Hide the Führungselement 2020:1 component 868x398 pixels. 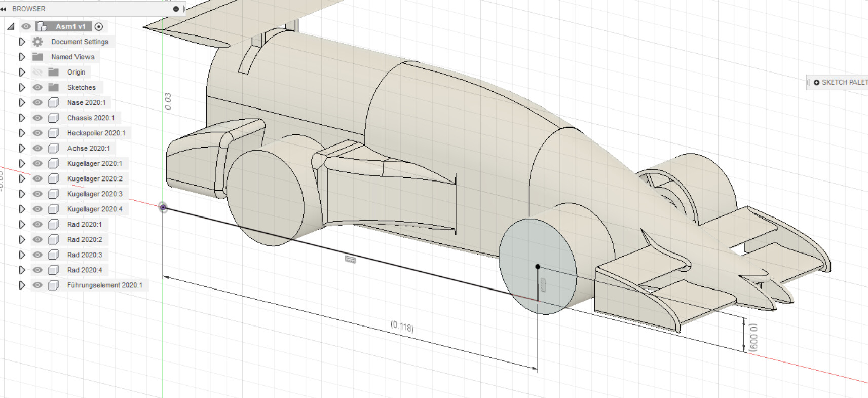click(37, 285)
